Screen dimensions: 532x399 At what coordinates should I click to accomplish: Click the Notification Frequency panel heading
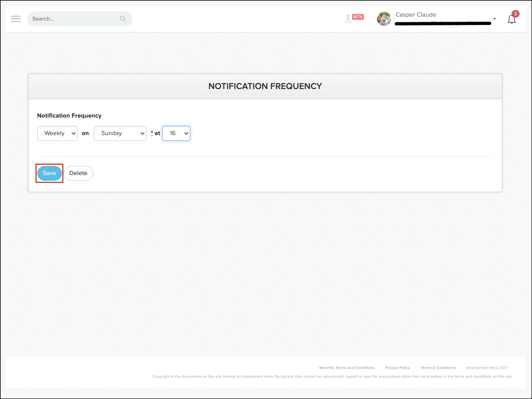tap(265, 86)
